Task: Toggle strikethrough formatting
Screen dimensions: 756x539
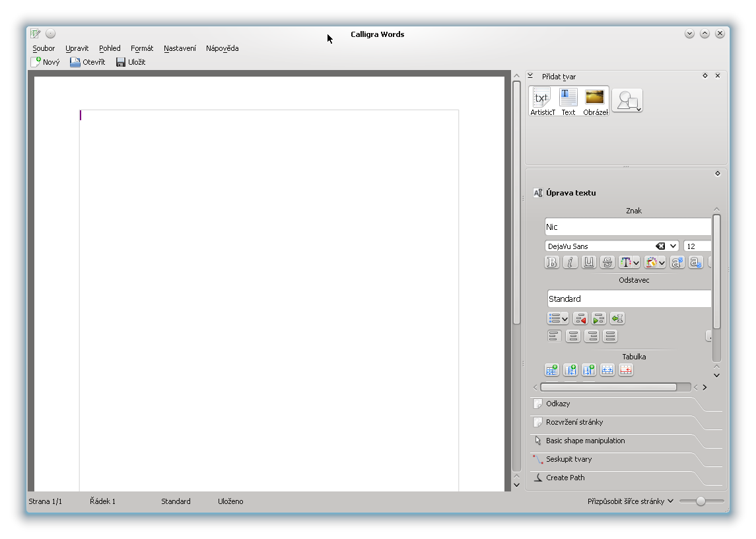Action: 607,262
